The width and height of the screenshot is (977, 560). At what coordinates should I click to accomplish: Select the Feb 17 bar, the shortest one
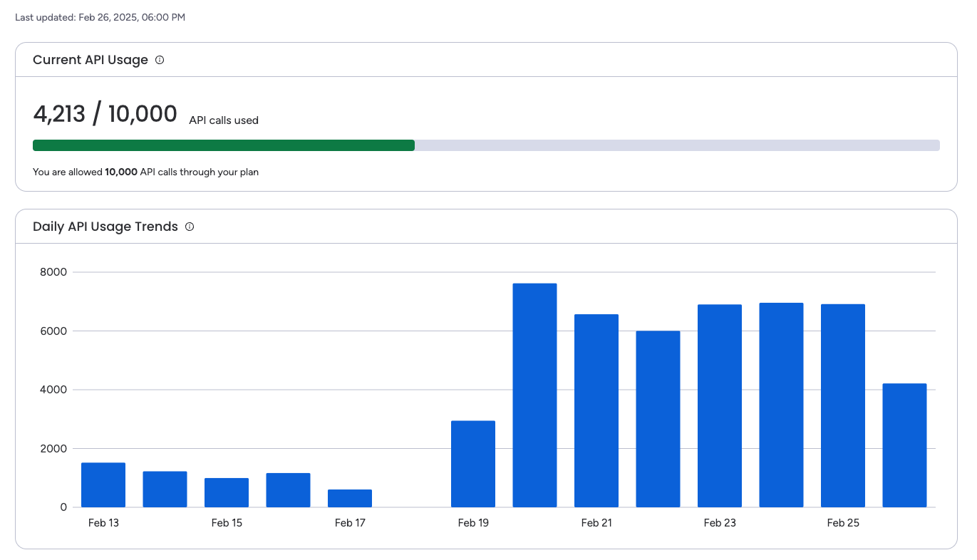(x=350, y=498)
